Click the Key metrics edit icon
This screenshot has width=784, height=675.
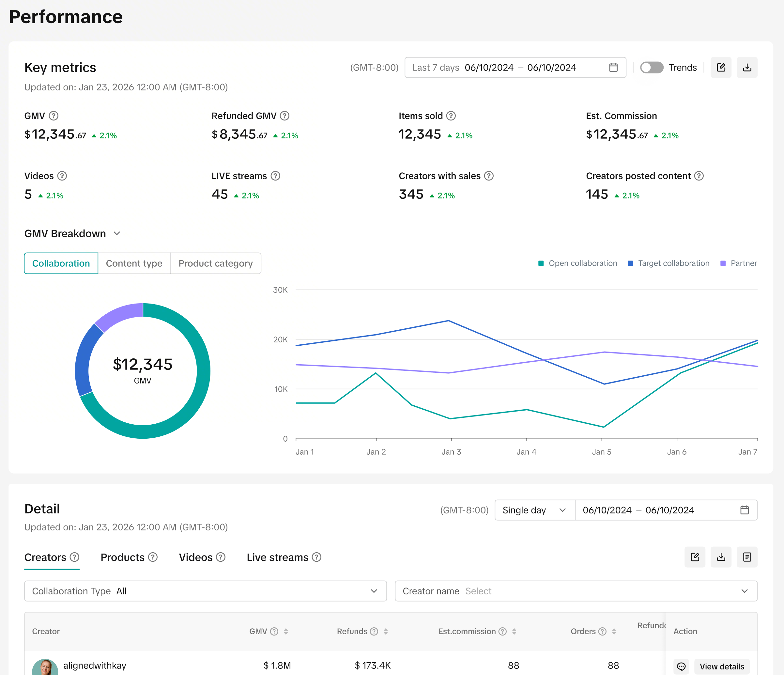[x=721, y=67]
